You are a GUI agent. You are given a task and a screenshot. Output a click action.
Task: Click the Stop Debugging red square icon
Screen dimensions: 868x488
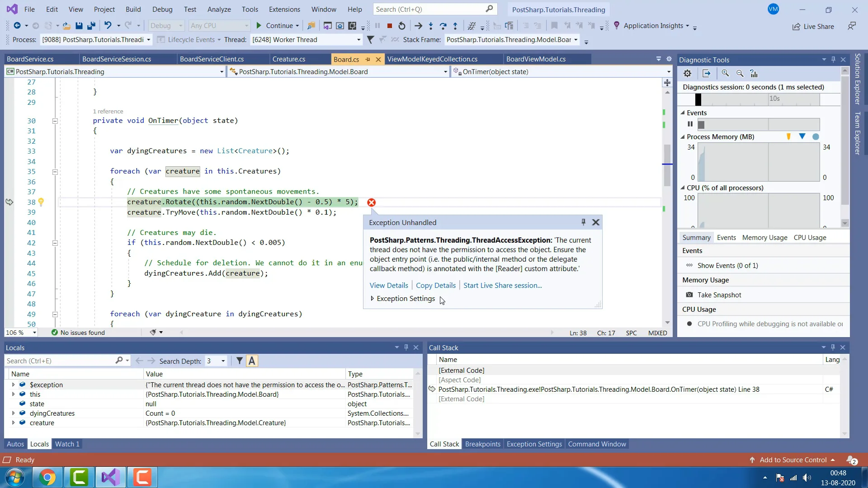[389, 26]
